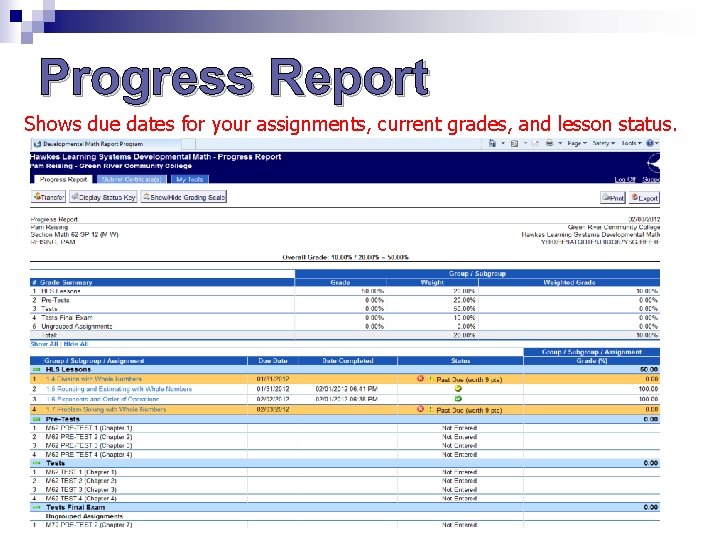Open lesson 1.4 Division with Whole Numbers
This screenshot has height=540, width=720.
pyautogui.click(x=94, y=379)
